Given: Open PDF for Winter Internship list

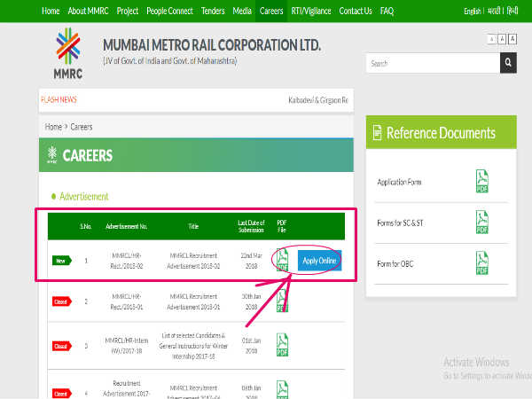Looking at the screenshot, I should (282, 345).
